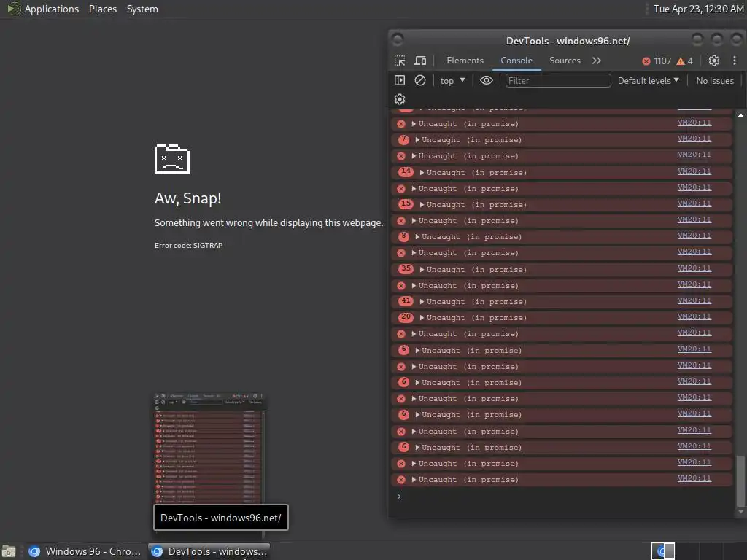
Task: Open the Places menu
Action: (x=103, y=9)
